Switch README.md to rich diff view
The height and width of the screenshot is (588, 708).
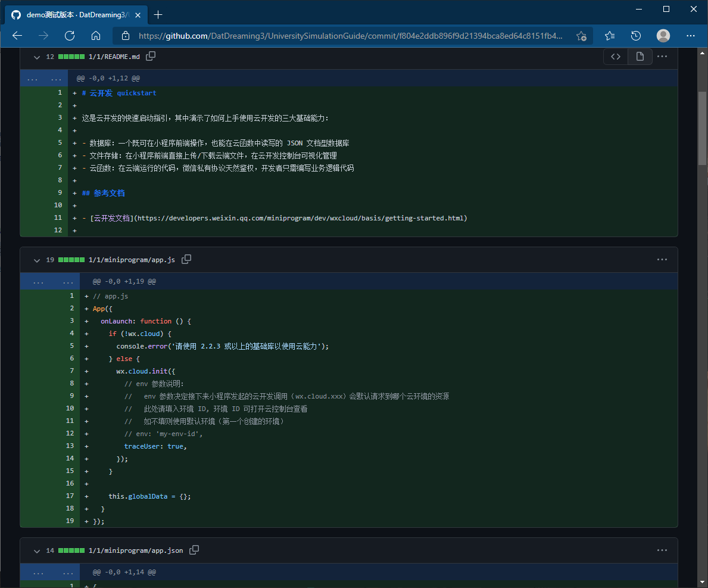click(640, 57)
